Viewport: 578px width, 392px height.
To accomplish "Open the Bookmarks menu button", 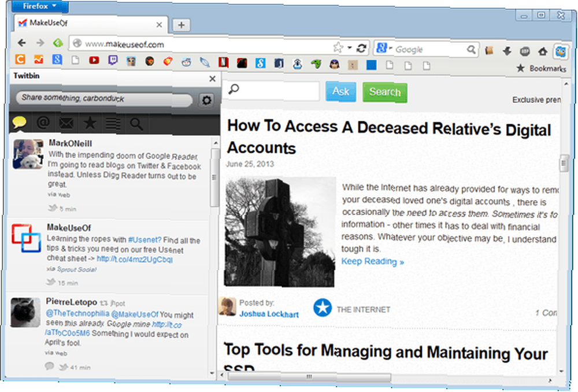I will click(541, 68).
